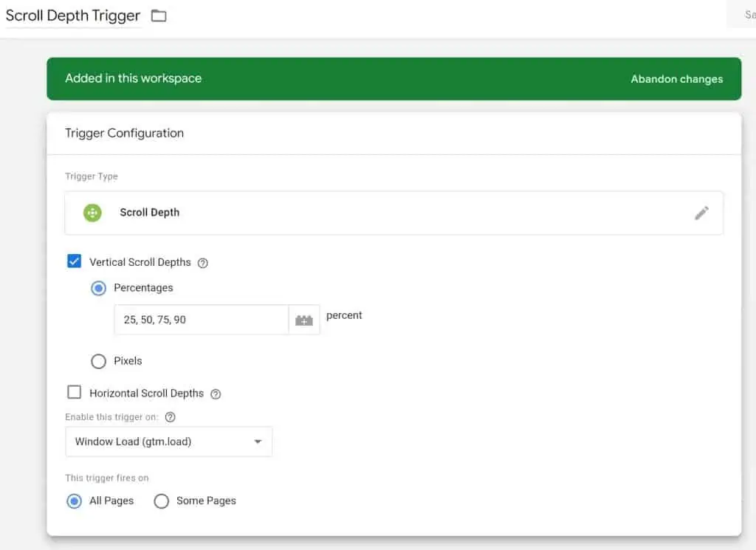Click the dropdown arrow on the trigger-enable selector
Viewport: 756px width, 550px height.
click(258, 441)
